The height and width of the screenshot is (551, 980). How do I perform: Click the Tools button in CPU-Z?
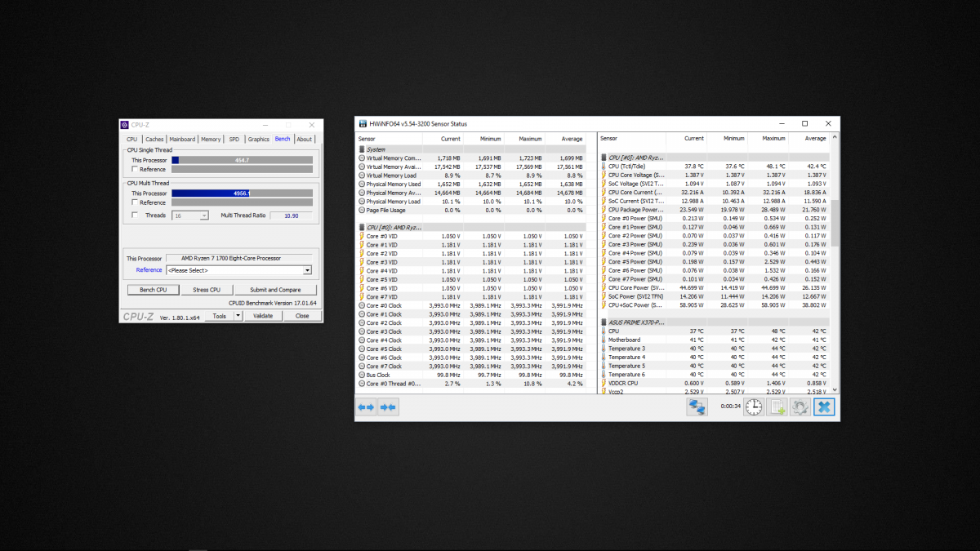(221, 316)
